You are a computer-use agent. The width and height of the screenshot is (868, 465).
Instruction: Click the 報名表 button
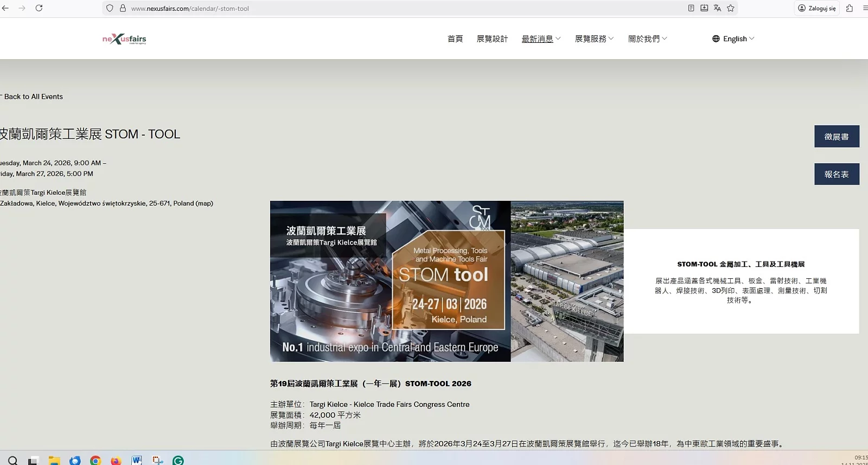coord(837,174)
